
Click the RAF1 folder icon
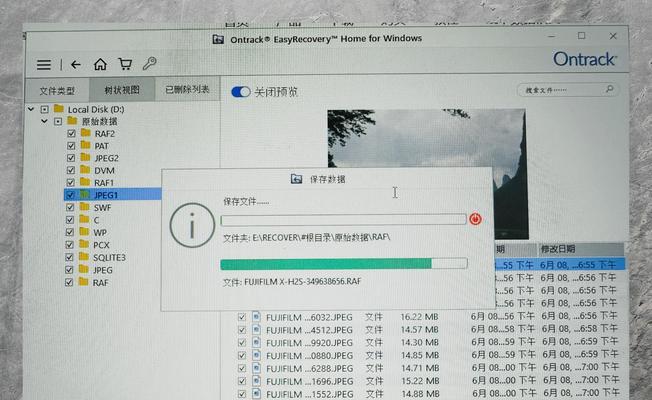click(85, 182)
